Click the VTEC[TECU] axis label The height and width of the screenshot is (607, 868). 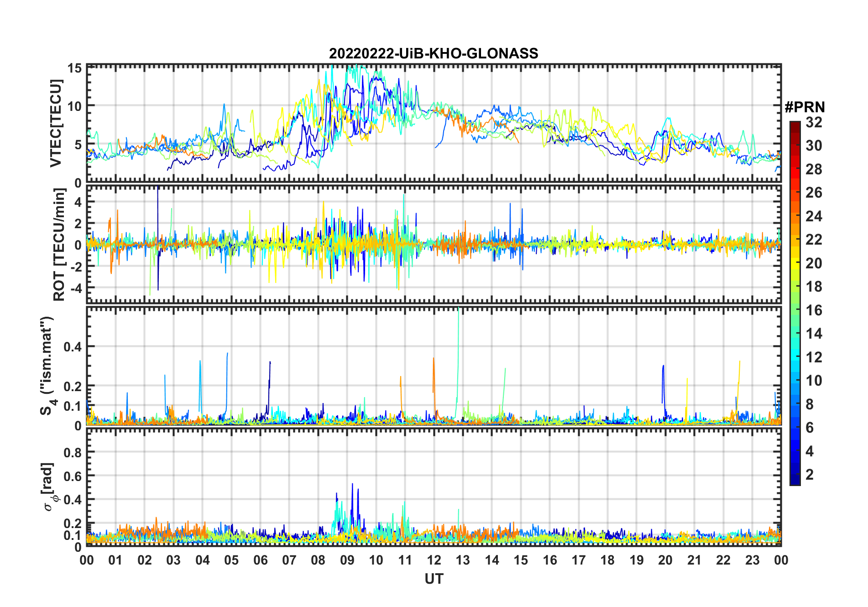pos(56,123)
